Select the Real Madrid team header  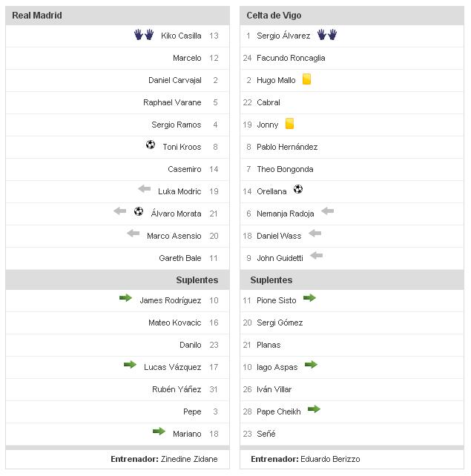(x=37, y=16)
